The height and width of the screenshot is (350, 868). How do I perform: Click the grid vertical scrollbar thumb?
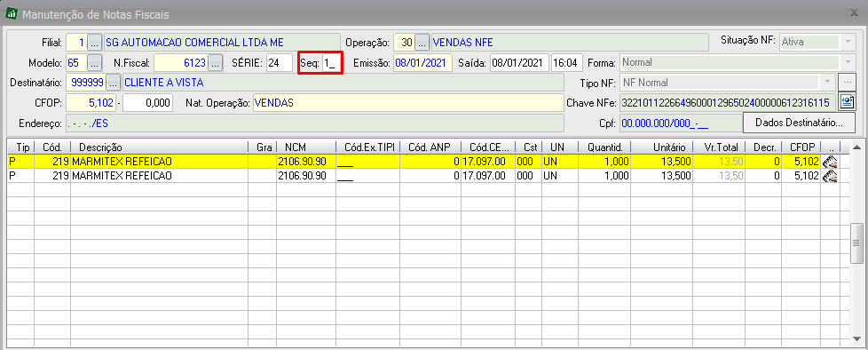click(856, 243)
